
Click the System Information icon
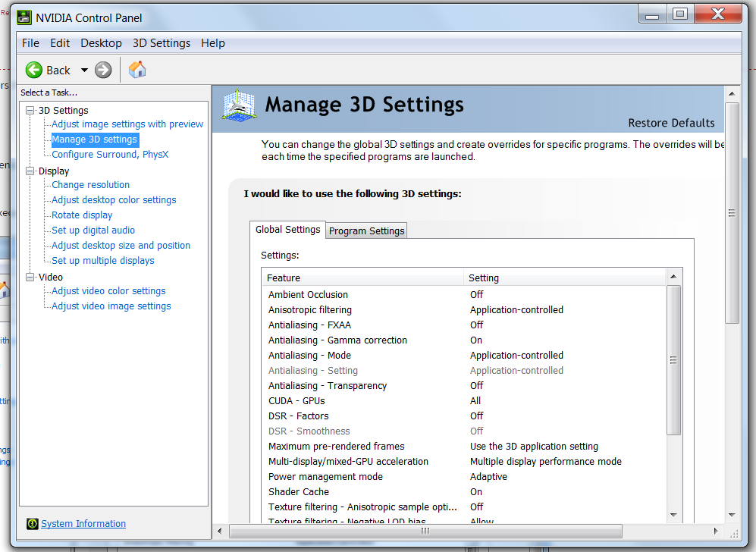coord(32,524)
